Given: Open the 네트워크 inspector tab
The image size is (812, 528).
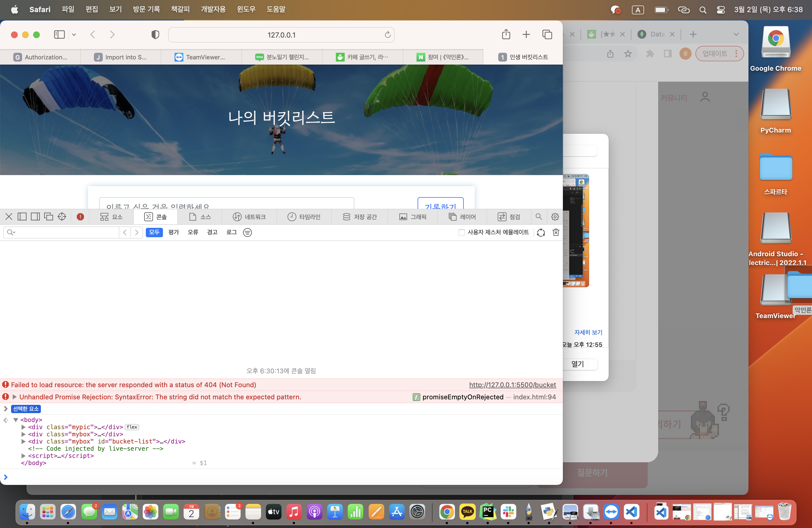Looking at the screenshot, I should click(249, 217).
